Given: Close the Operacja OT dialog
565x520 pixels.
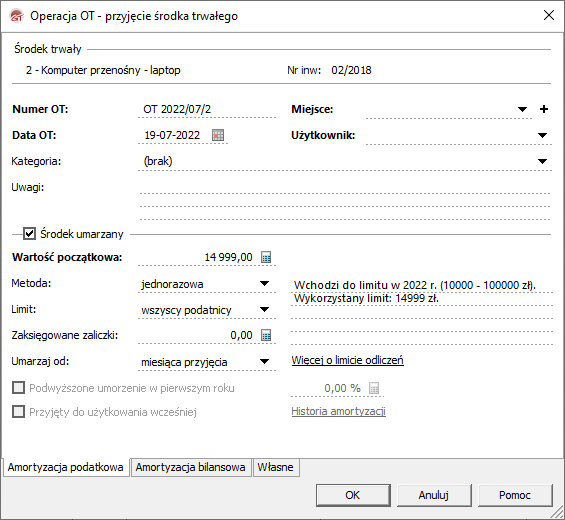Looking at the screenshot, I should coord(549,15).
